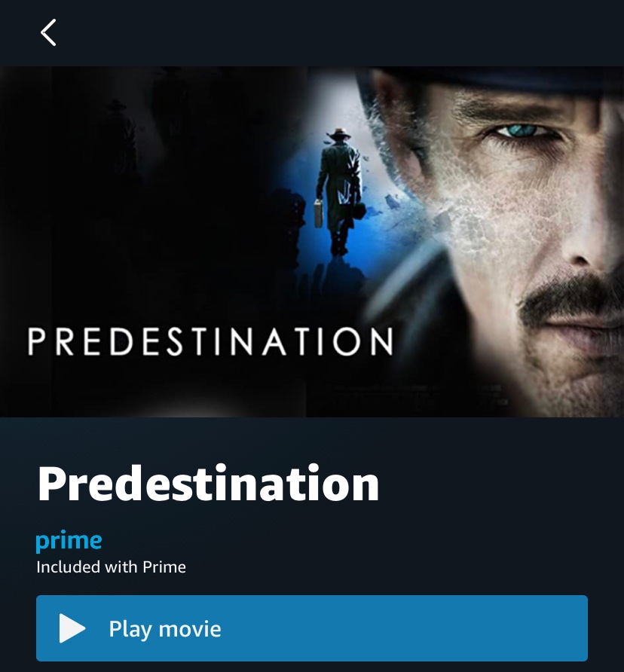Image resolution: width=624 pixels, height=672 pixels.
Task: Click the hat on the walking figure
Action: (339, 133)
